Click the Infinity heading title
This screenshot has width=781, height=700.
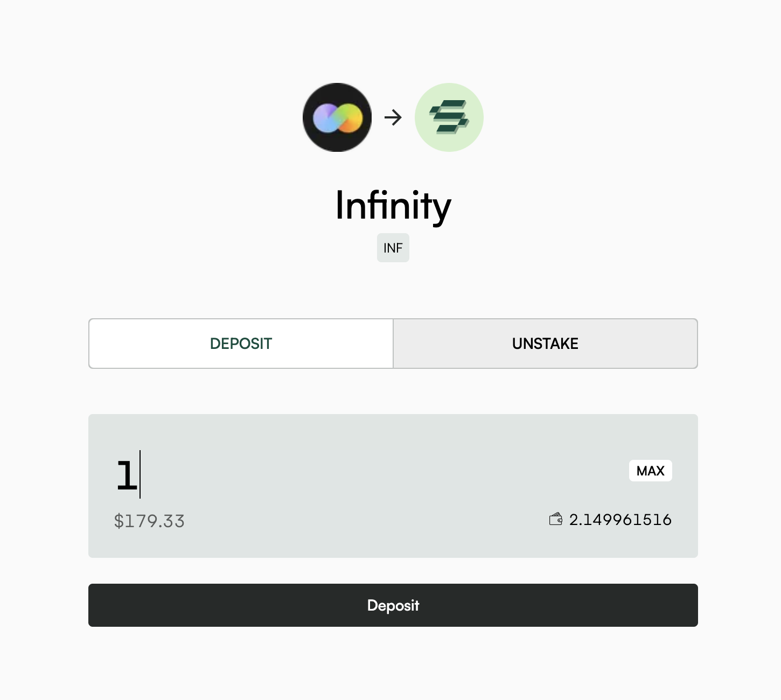click(393, 206)
